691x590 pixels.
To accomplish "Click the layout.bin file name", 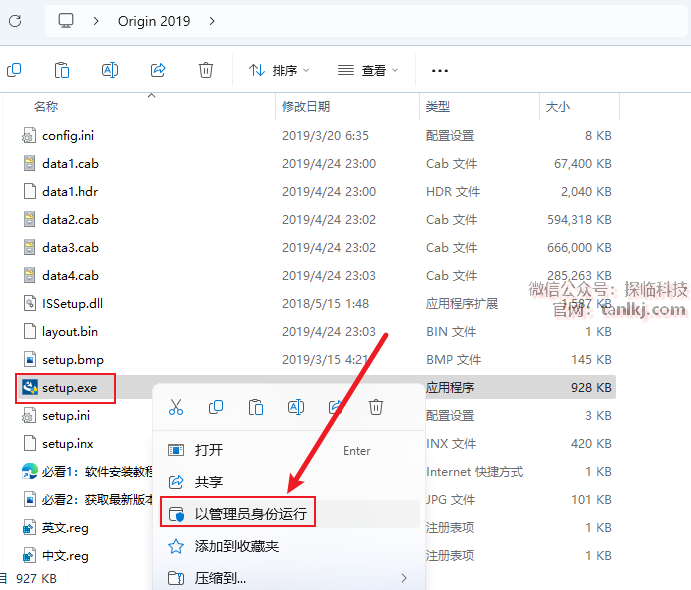I will click(x=70, y=331).
